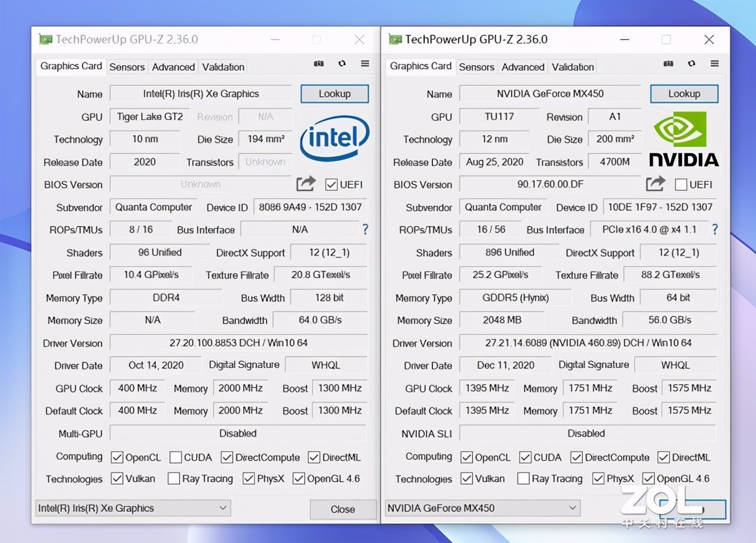756x543 pixels.
Task: Click the BIOS upload arrow icon beside BIOS Version
Action: [x=305, y=184]
